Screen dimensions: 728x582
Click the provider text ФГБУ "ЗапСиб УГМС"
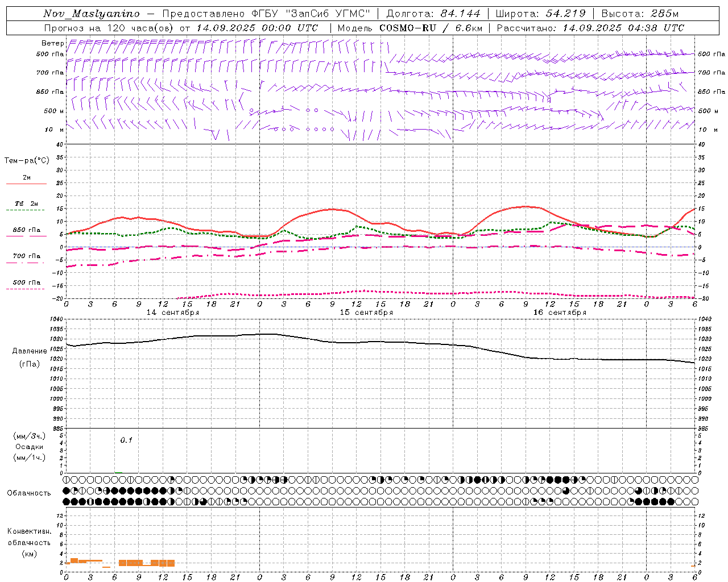[310, 14]
